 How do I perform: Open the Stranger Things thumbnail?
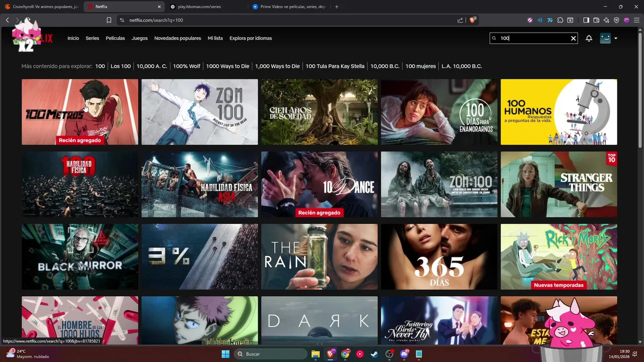tap(559, 185)
